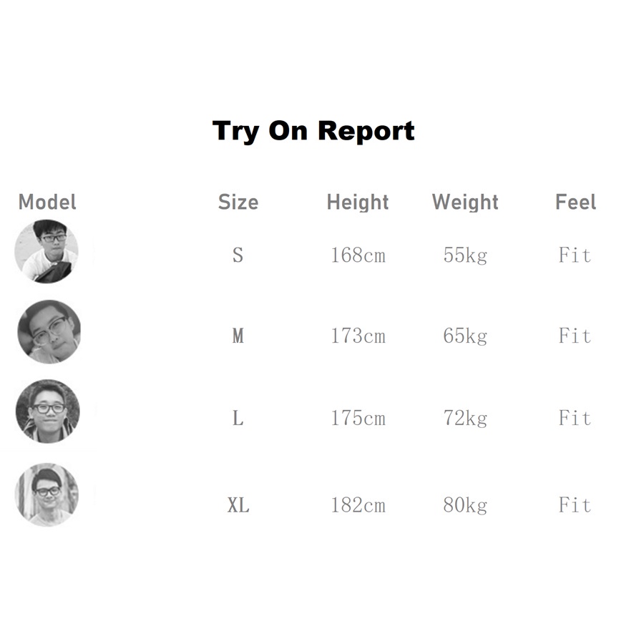Click the 80kg weight value

(x=465, y=506)
